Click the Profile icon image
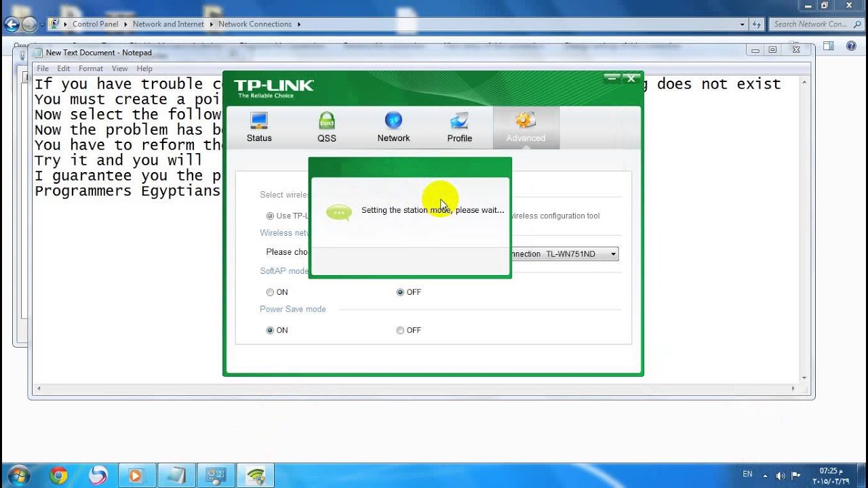The height and width of the screenshot is (488, 868). (459, 121)
